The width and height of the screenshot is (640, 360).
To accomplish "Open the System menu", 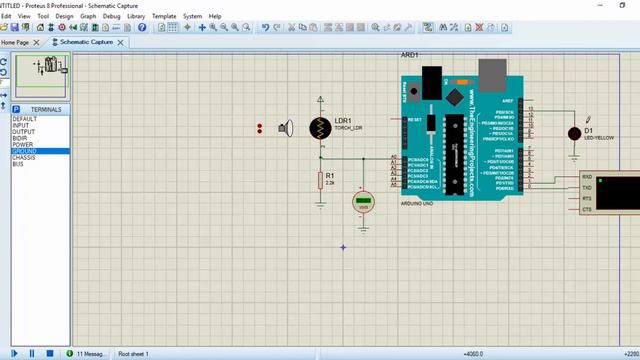I will (x=192, y=16).
